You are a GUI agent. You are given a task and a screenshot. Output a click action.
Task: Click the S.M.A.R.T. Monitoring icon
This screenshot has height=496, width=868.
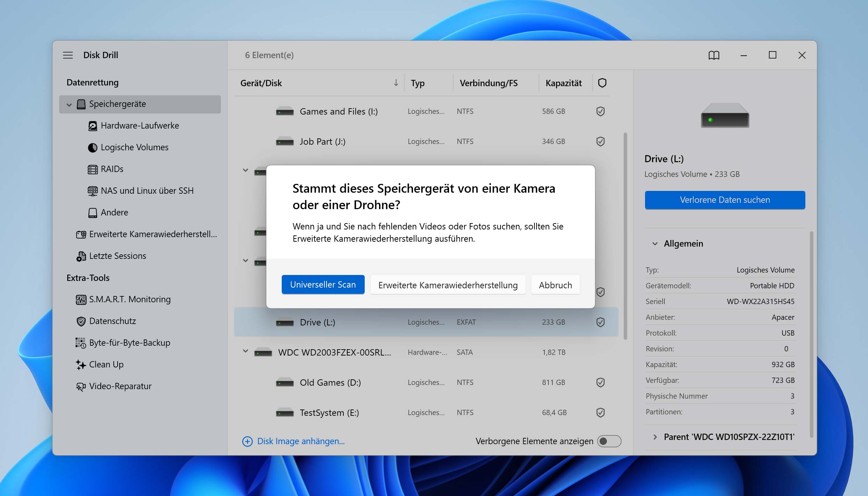click(81, 299)
